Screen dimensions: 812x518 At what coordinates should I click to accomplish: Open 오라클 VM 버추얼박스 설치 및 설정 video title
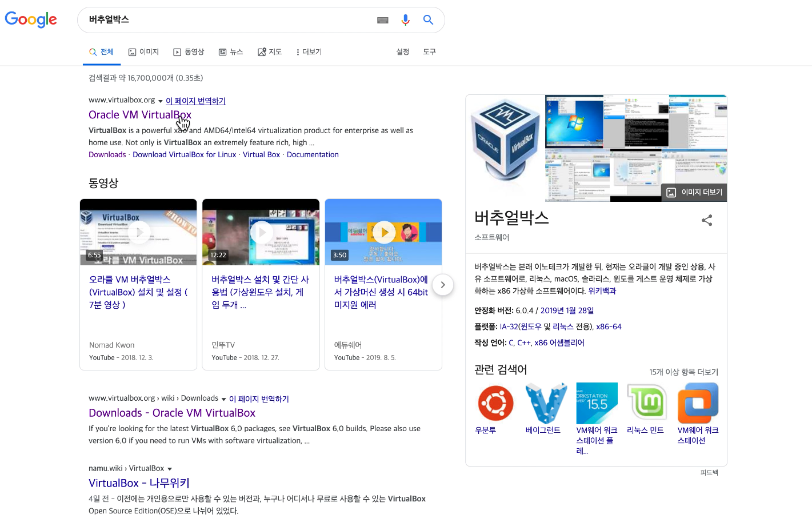click(138, 292)
